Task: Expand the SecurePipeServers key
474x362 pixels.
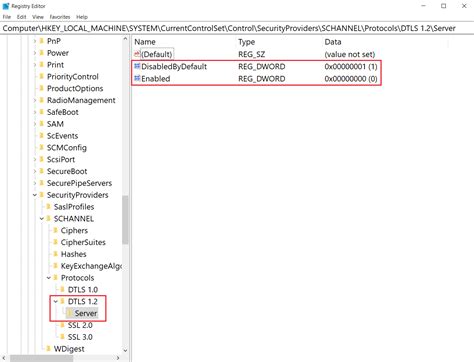Action: [x=35, y=183]
